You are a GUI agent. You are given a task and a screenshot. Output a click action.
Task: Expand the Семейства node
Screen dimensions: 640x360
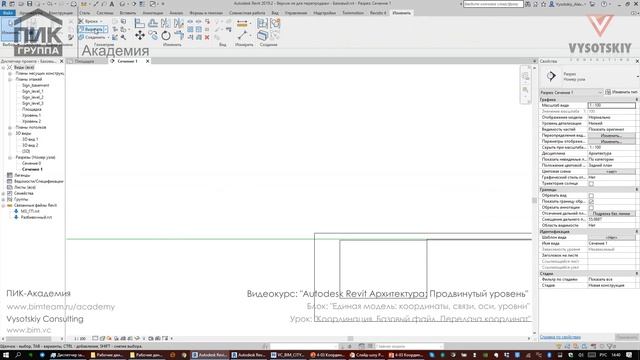4,193
